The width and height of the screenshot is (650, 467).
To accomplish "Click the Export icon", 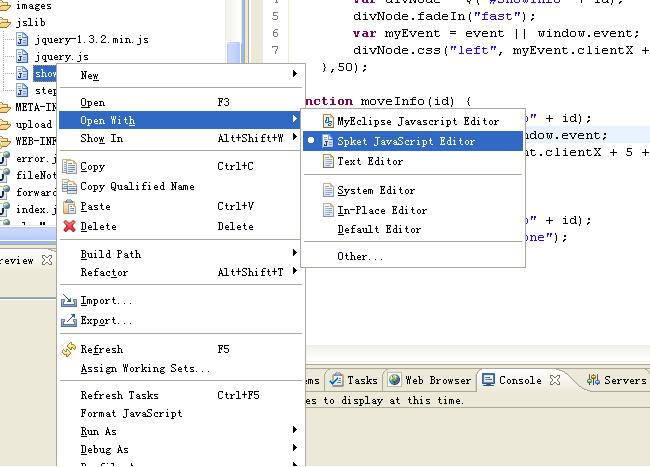I will [69, 320].
